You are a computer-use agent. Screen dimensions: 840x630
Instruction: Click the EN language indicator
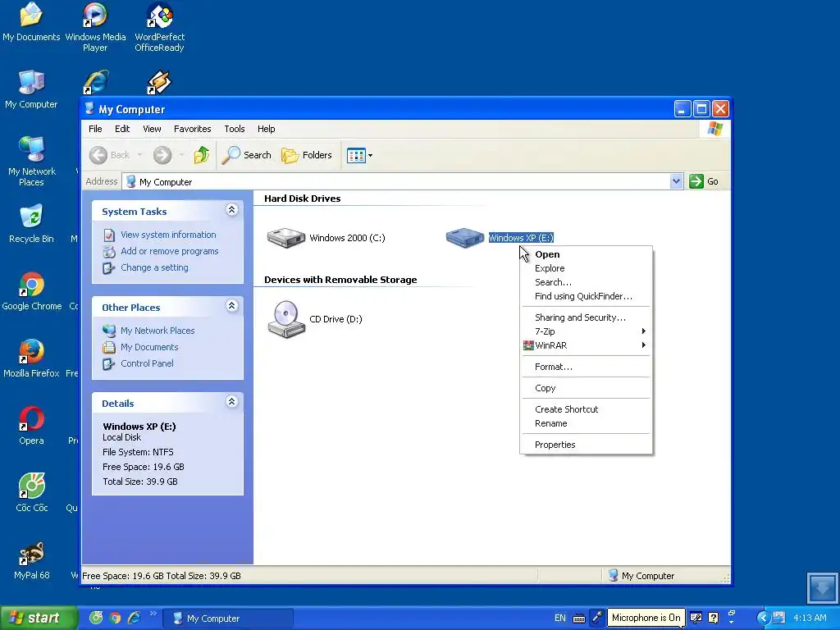(559, 618)
